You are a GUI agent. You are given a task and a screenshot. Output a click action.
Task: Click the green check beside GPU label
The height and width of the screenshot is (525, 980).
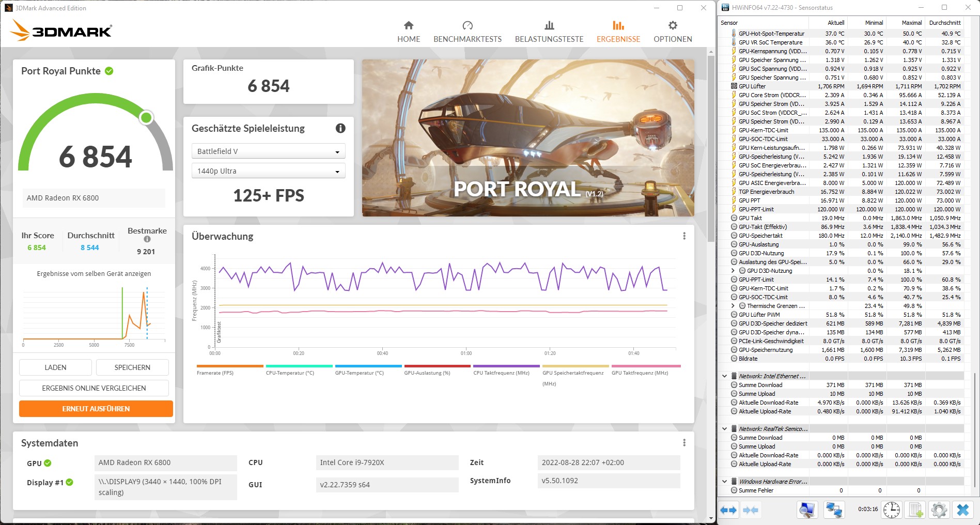point(48,463)
